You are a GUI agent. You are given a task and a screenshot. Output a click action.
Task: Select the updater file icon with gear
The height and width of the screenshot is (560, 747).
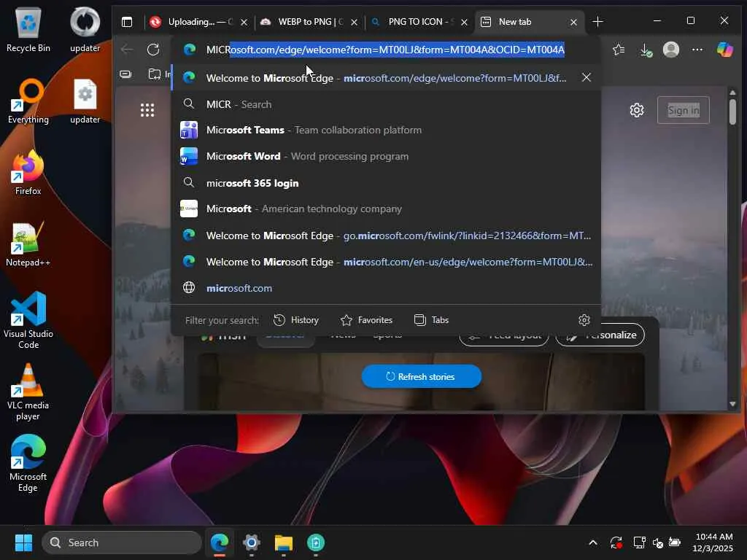tap(85, 101)
